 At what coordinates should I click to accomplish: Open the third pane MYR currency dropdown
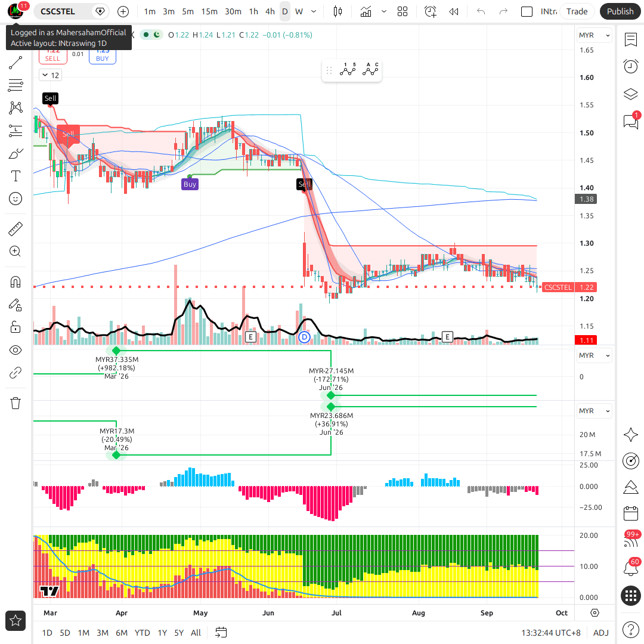click(x=594, y=411)
